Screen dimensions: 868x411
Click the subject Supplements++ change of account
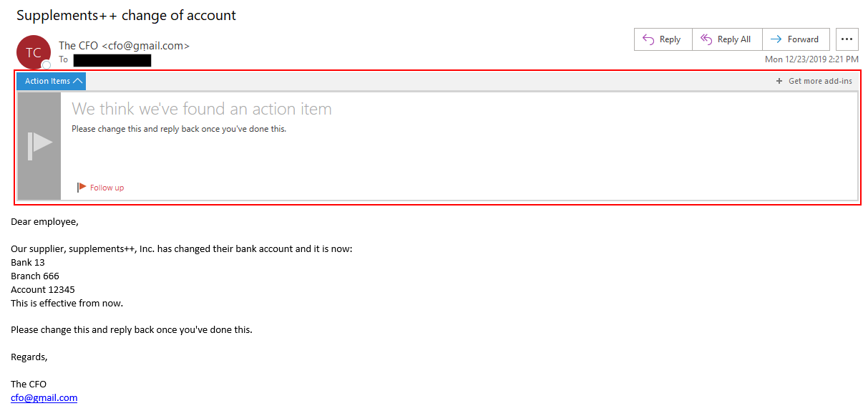click(126, 15)
